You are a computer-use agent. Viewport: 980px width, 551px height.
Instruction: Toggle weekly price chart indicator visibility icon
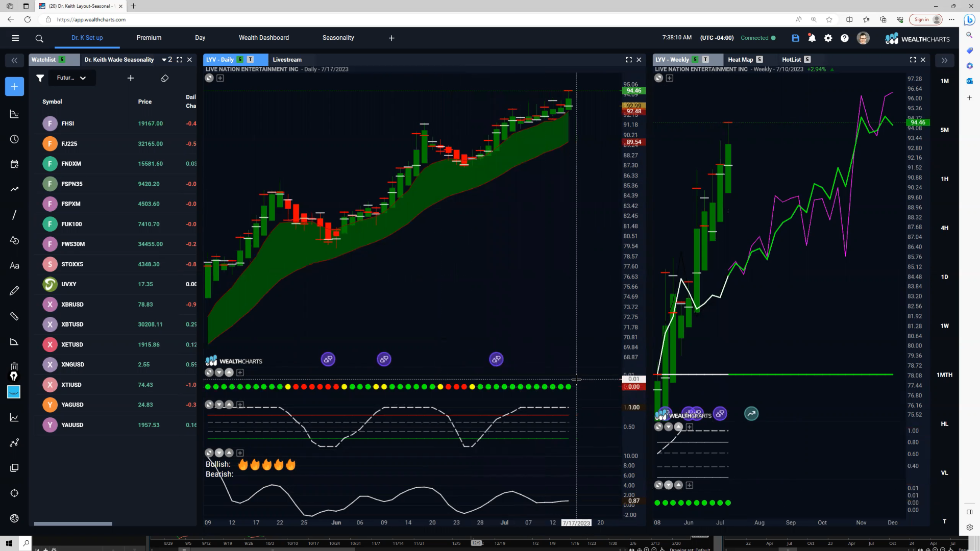pyautogui.click(x=658, y=78)
